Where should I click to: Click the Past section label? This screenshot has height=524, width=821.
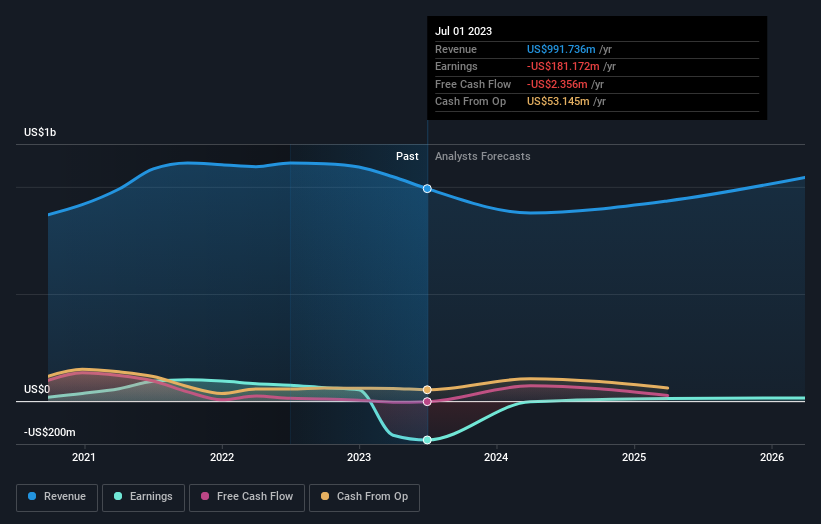(x=407, y=156)
